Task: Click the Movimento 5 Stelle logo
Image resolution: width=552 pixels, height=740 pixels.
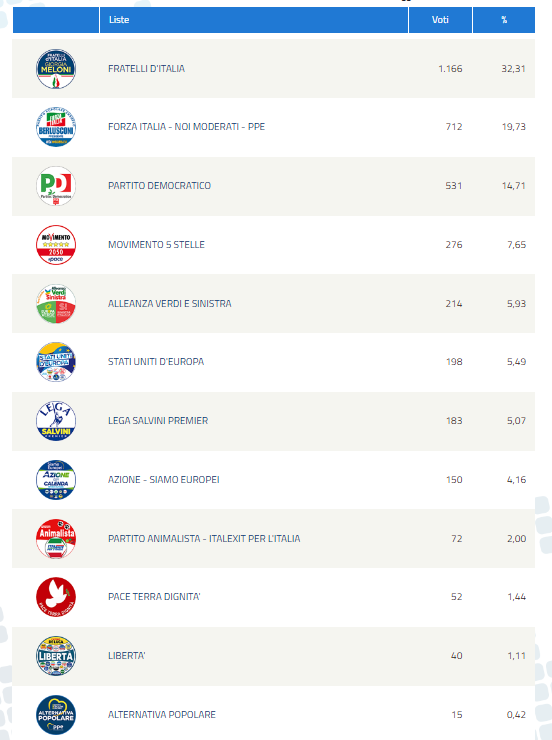Action: pos(56,245)
